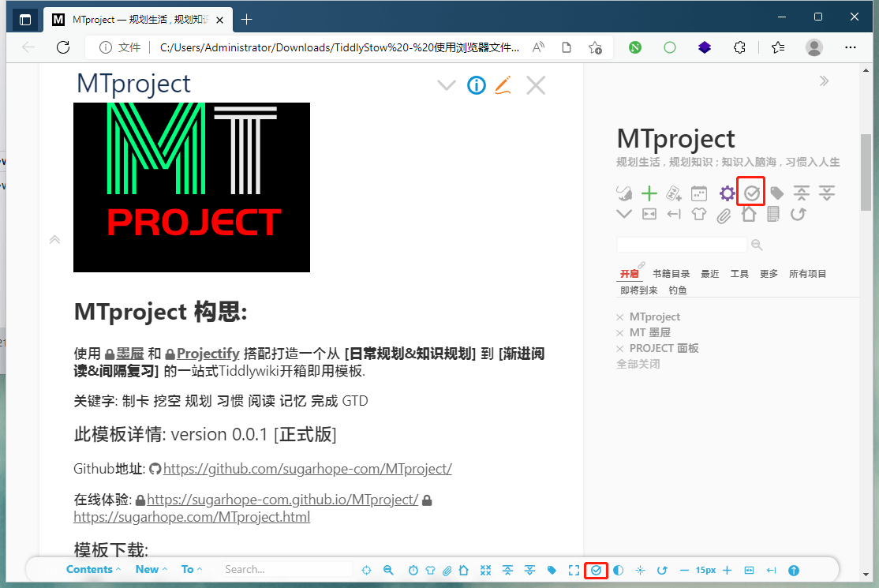This screenshot has width=879, height=588.
Task: Toggle dark mode half-circle in bottom bar
Action: click(619, 570)
